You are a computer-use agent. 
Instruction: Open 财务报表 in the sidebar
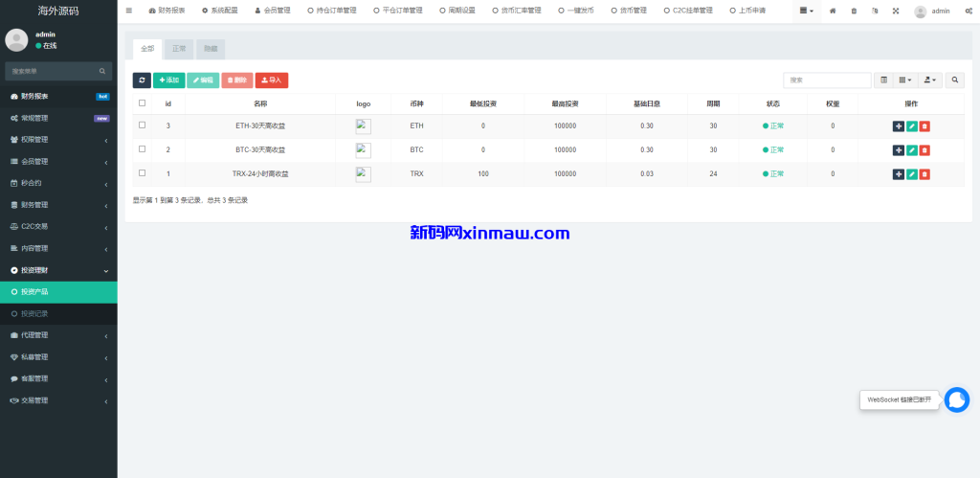point(58,97)
